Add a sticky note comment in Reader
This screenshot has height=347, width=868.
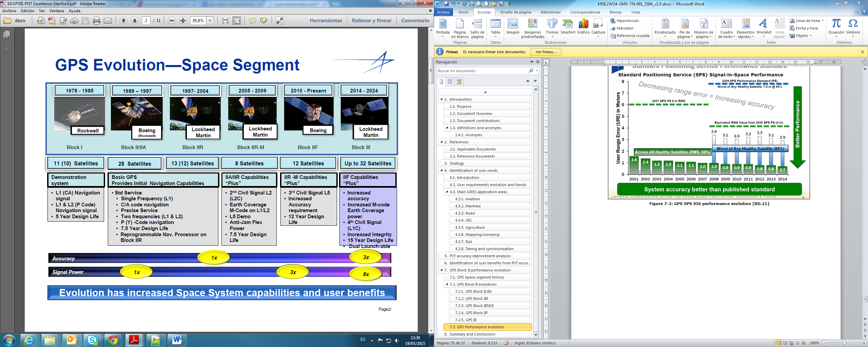[253, 21]
